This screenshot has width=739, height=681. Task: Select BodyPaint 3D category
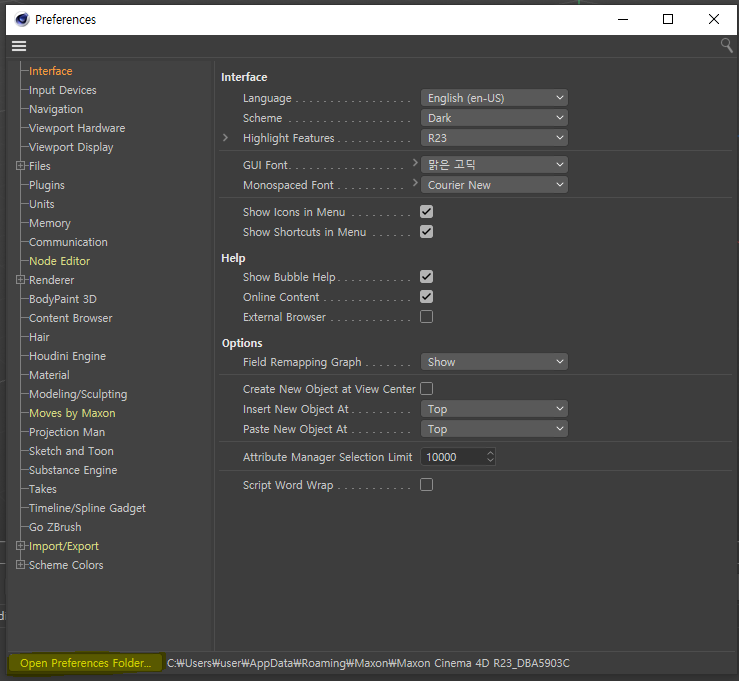tap(63, 299)
